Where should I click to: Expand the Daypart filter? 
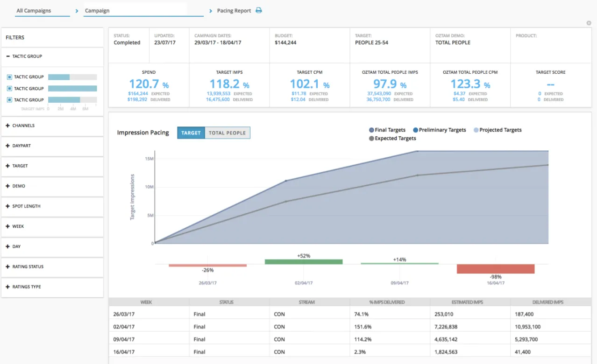tap(8, 146)
